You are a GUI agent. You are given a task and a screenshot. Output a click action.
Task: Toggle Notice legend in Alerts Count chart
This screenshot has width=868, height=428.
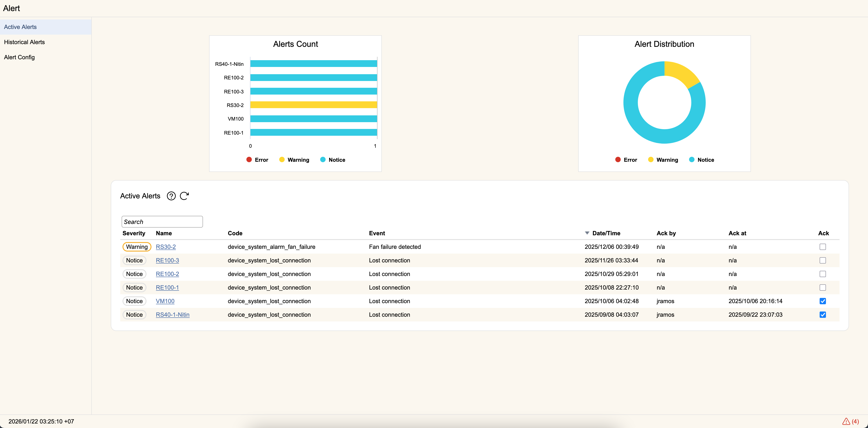pyautogui.click(x=333, y=160)
